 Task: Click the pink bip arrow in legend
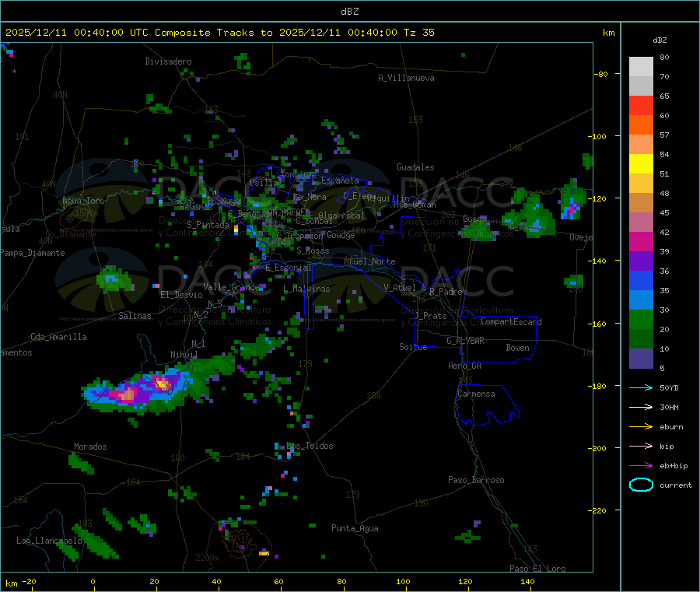coord(641,446)
